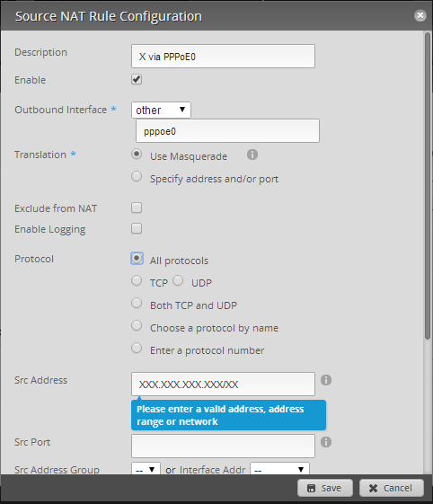Click the info icon next to Src Port
This screenshot has height=504, width=433.
(x=326, y=442)
